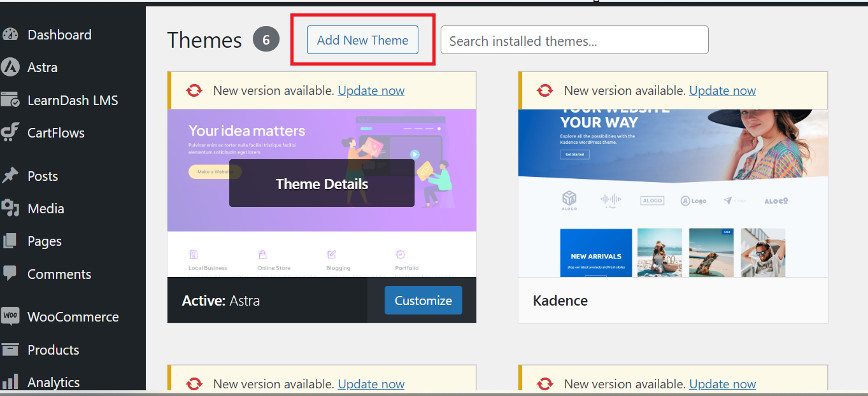
Task: Click the Kadence theme name
Action: point(560,301)
